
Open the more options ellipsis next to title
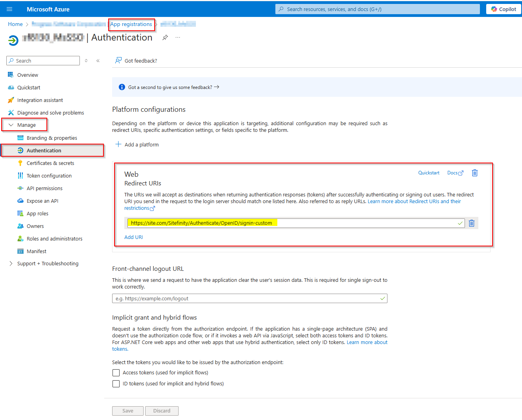click(178, 37)
